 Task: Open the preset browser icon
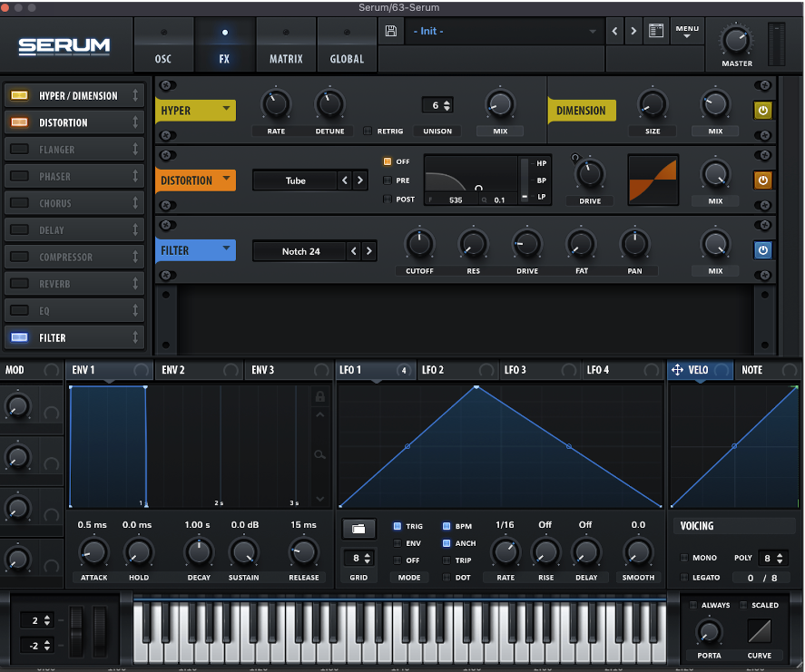[655, 31]
